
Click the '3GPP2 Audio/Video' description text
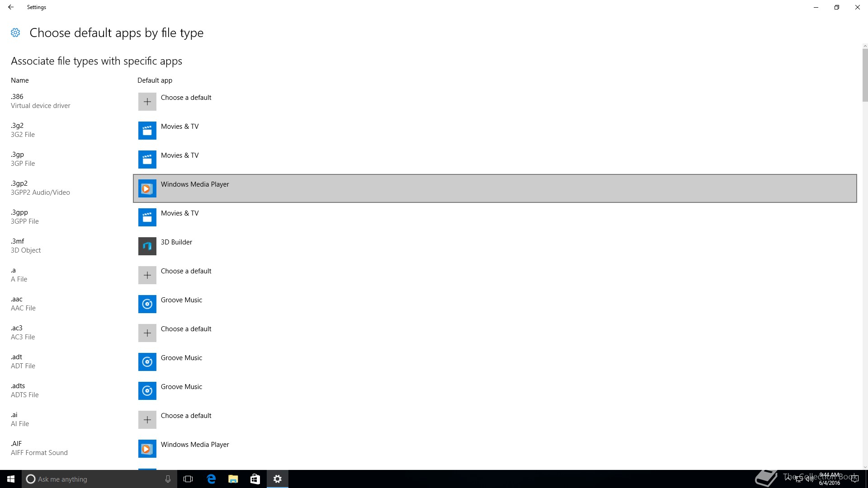coord(40,192)
